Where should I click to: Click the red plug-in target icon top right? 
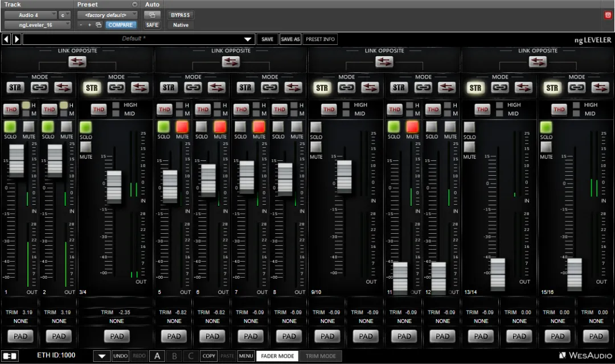[x=608, y=15]
